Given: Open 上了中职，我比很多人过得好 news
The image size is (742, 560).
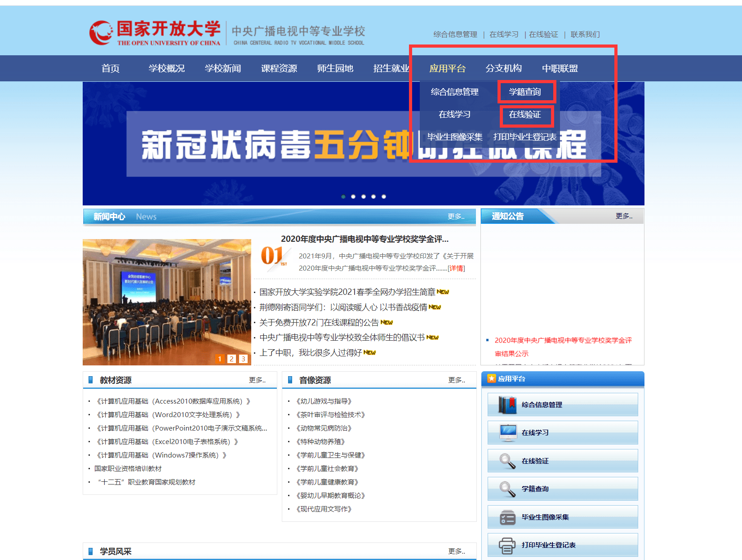Looking at the screenshot, I should [311, 352].
